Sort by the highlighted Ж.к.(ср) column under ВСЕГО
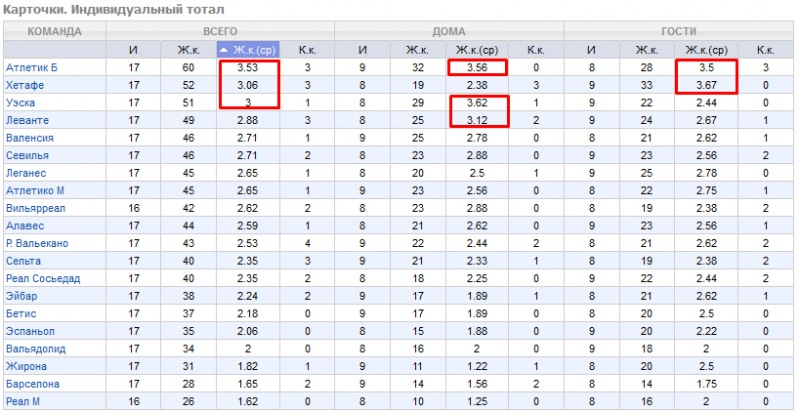 (x=248, y=50)
